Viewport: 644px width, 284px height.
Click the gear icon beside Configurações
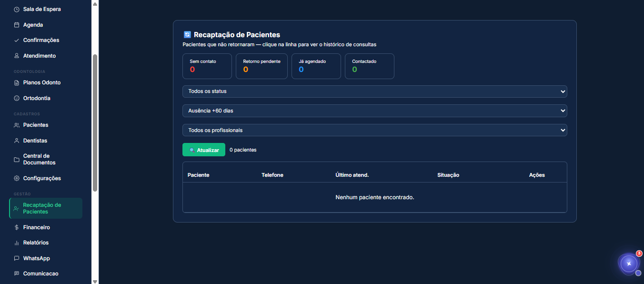17,178
